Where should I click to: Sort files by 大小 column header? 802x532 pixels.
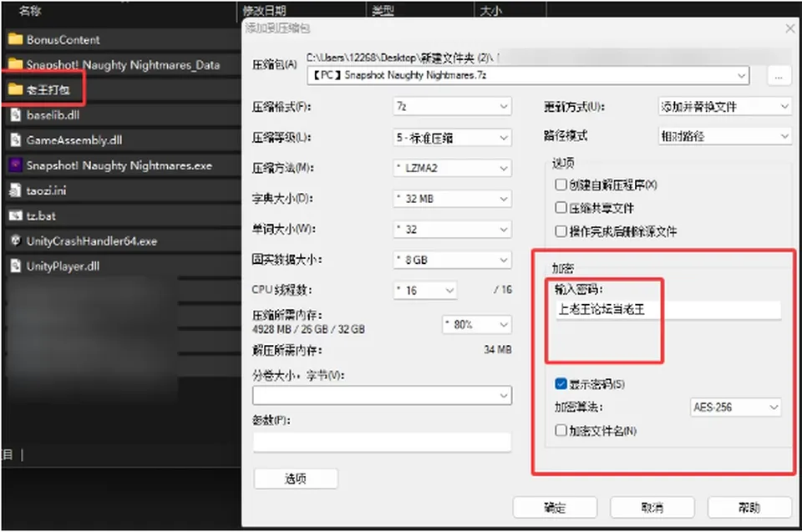[491, 10]
